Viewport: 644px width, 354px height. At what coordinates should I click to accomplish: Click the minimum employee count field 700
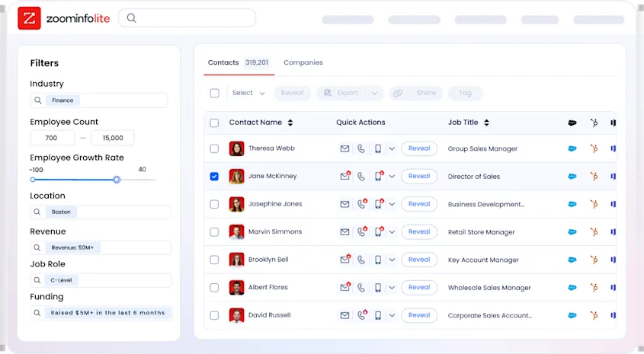[52, 138]
